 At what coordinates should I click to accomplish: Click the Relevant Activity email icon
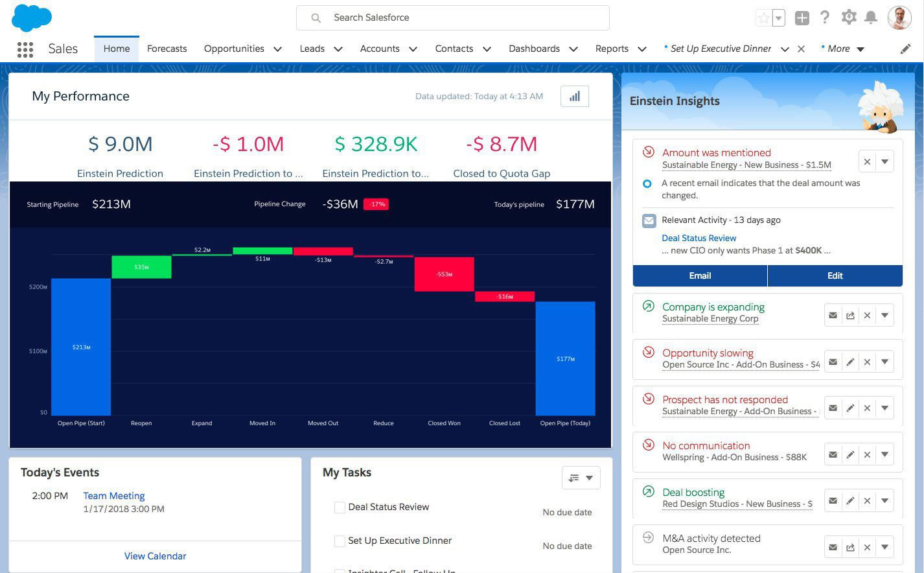(x=649, y=221)
